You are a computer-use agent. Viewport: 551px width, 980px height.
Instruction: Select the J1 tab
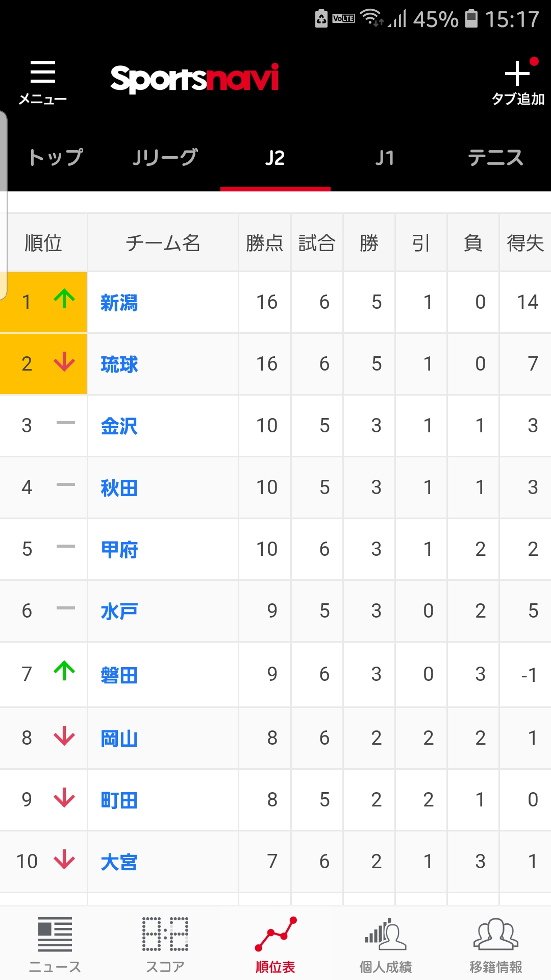coord(385,158)
